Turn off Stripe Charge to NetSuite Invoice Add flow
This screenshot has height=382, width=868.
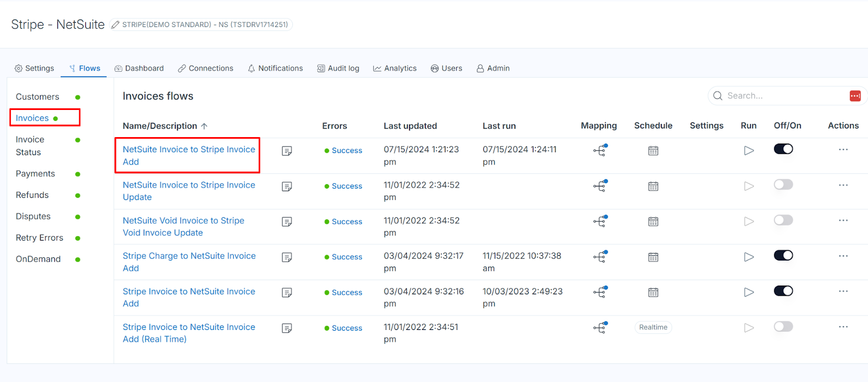pos(783,255)
